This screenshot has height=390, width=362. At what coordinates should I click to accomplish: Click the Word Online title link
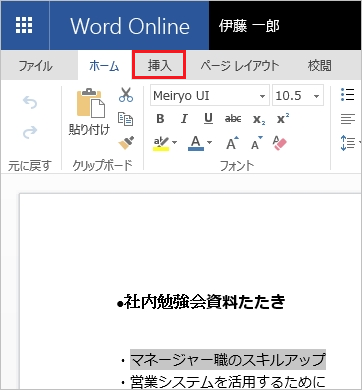pos(130,26)
